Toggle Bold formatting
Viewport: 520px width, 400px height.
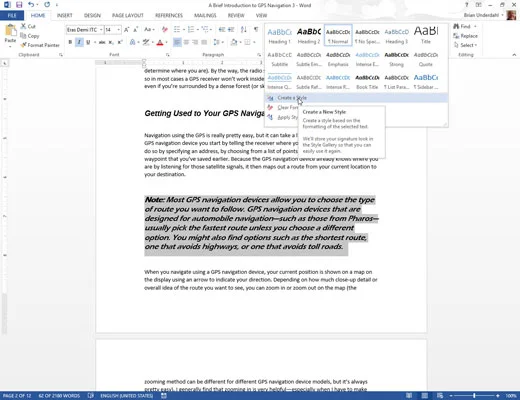[x=70, y=42]
